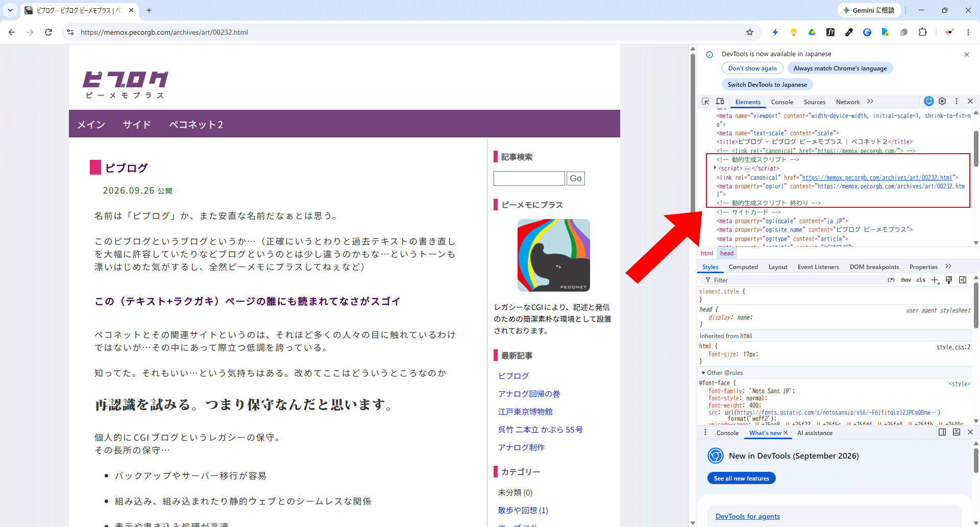980x527 pixels.
Task: Dismiss the DevTools language notification
Action: 966,55
